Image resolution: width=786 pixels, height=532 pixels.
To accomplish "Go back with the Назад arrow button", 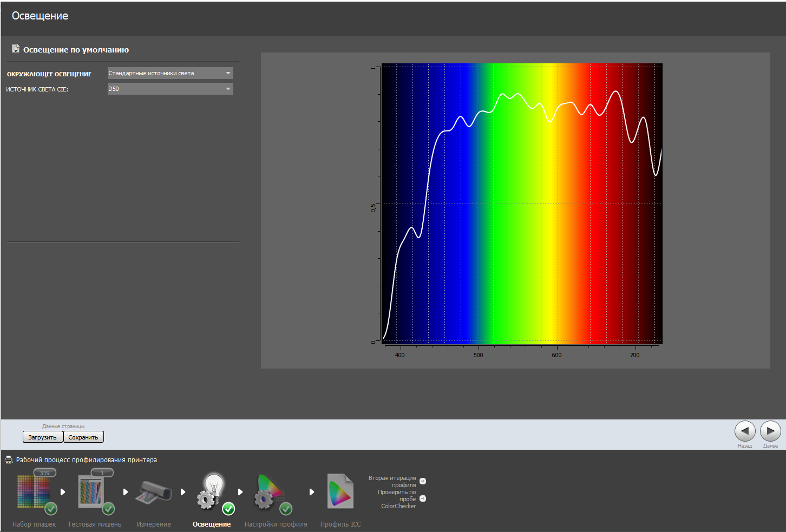I will 745,431.
